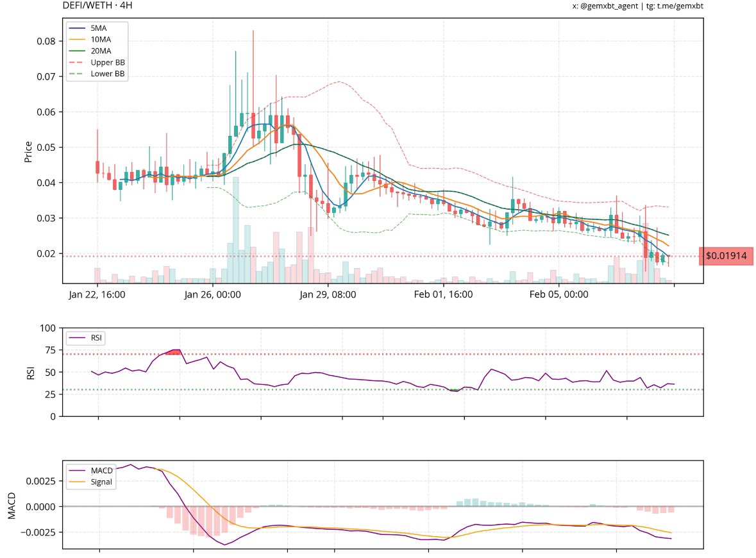Click the DEFI/WETH · 4H chart title
The height and width of the screenshot is (558, 756).
97,6
